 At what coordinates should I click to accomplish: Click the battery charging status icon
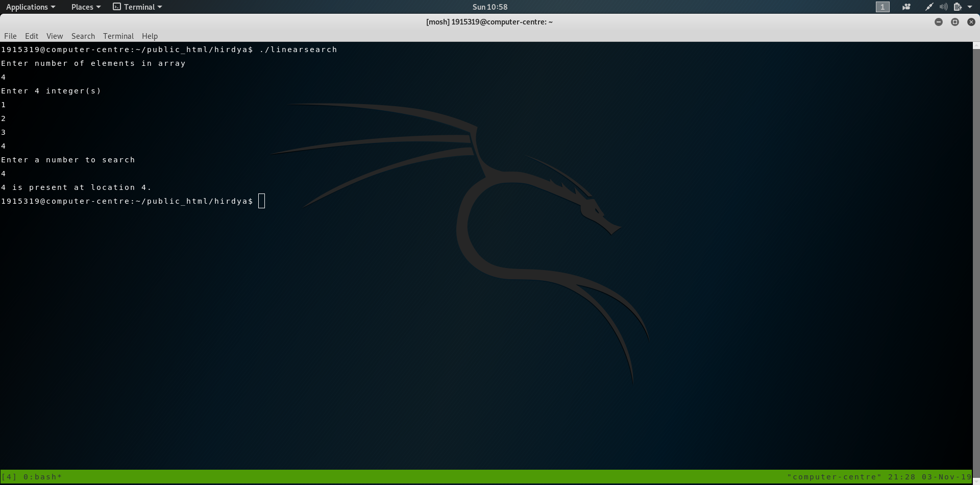pos(958,7)
